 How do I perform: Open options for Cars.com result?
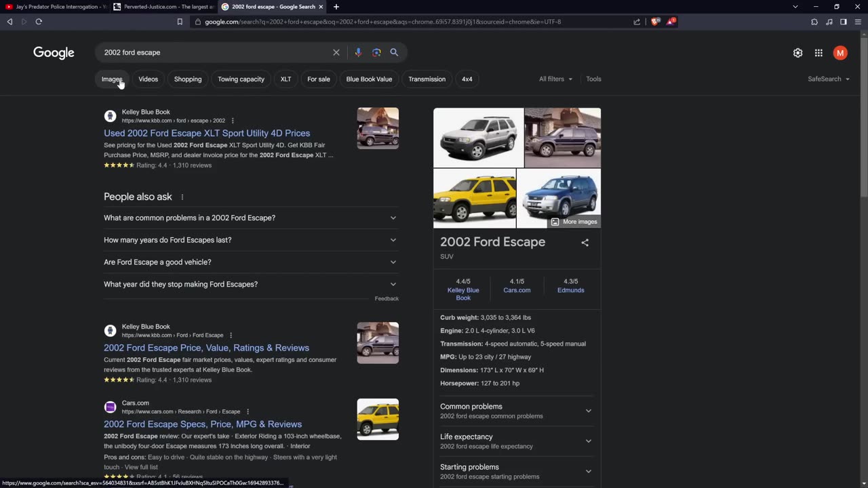point(248,411)
